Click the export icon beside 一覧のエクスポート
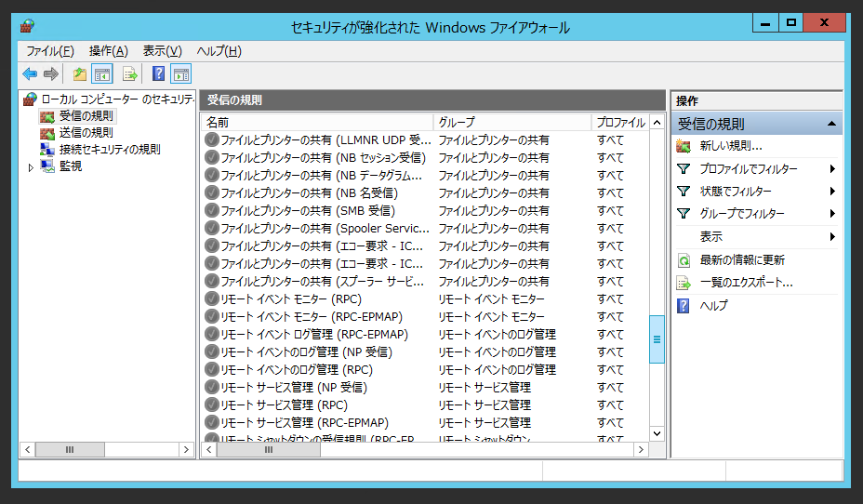Screen dimensions: 863x504 click(683, 283)
